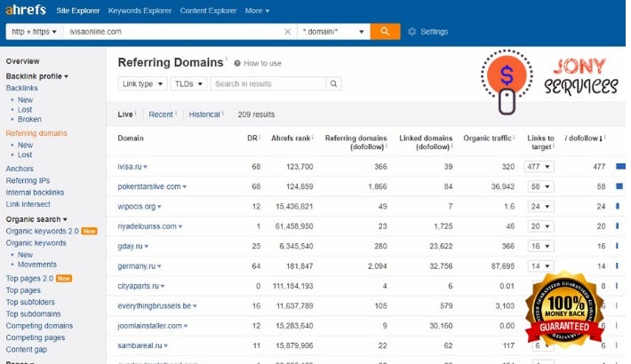The width and height of the screenshot is (631, 364).
Task: Open Settings via the gear icon
Action: 412,32
